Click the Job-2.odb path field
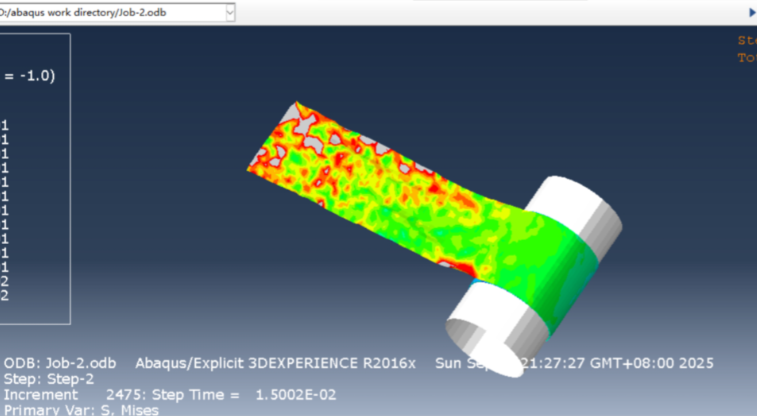 110,12
